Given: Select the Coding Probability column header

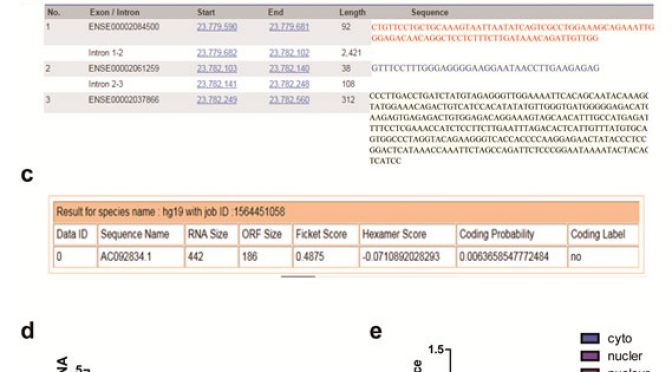Looking at the screenshot, I should [512, 234].
